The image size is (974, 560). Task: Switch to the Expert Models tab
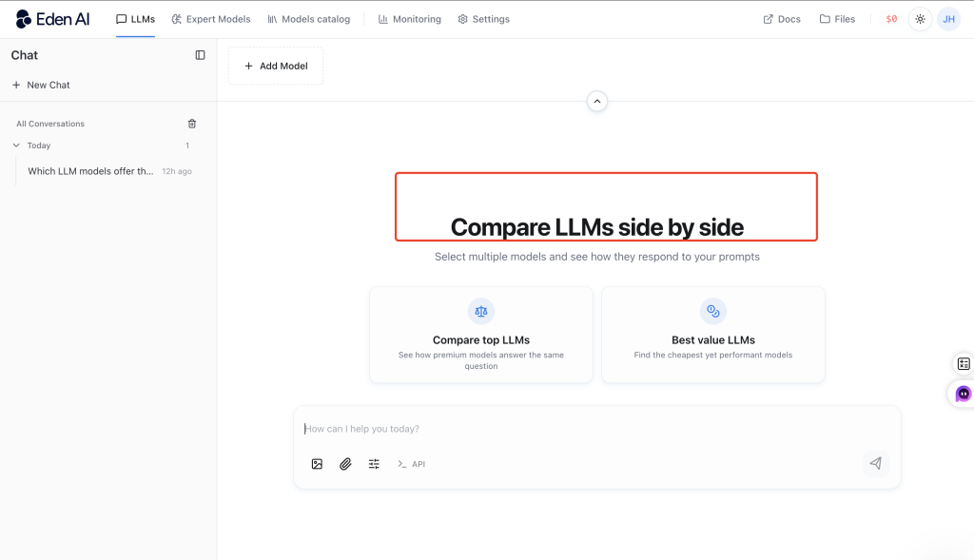tap(211, 19)
